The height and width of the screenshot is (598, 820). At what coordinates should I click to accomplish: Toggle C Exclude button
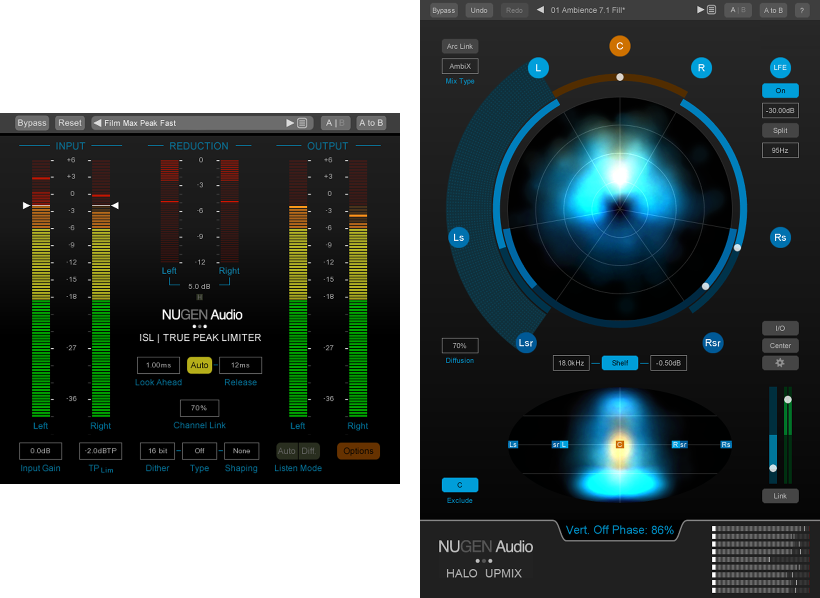460,485
